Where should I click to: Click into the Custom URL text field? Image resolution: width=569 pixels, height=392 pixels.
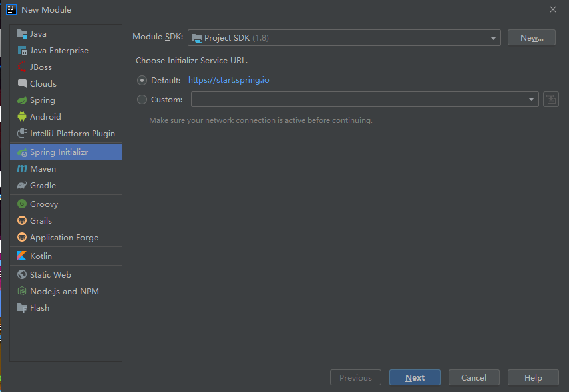(x=357, y=99)
